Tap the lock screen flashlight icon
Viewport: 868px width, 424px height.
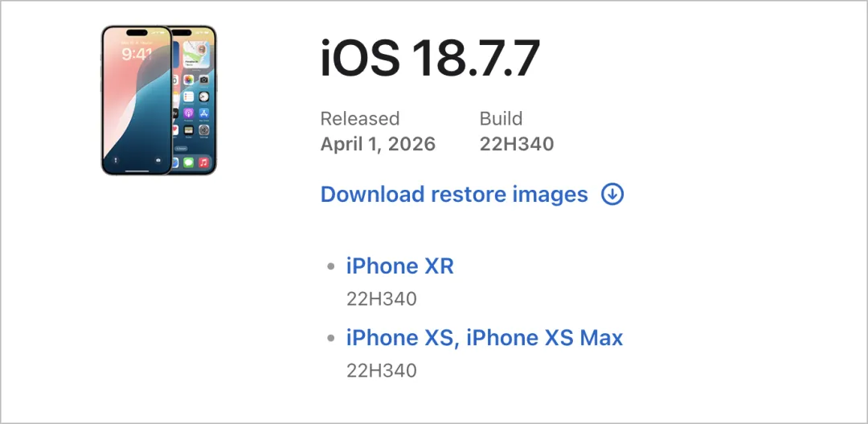click(115, 160)
